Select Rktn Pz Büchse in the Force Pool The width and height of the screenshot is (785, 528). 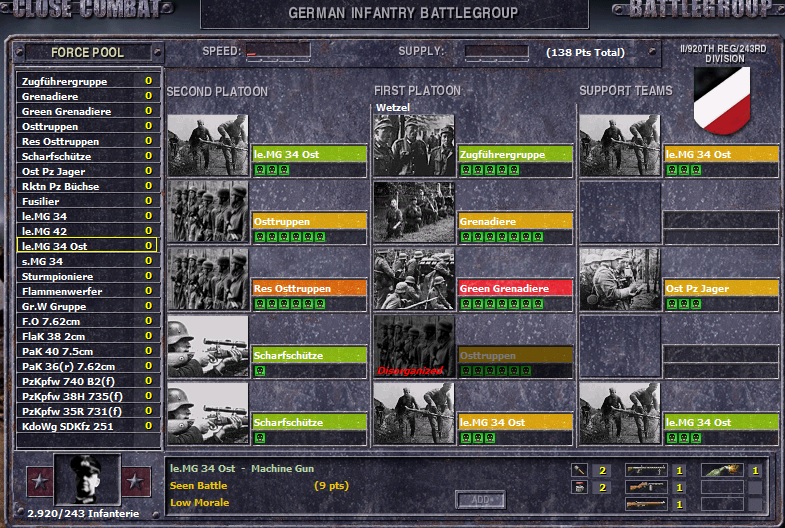click(x=87, y=186)
